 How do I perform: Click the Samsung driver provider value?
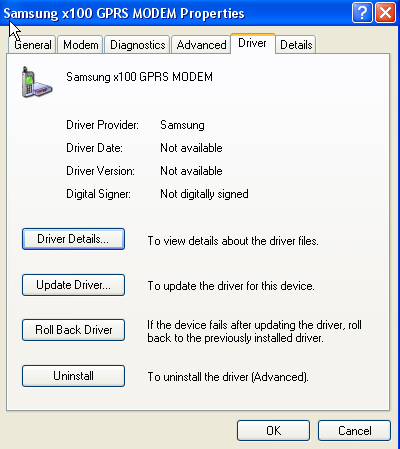pos(182,125)
